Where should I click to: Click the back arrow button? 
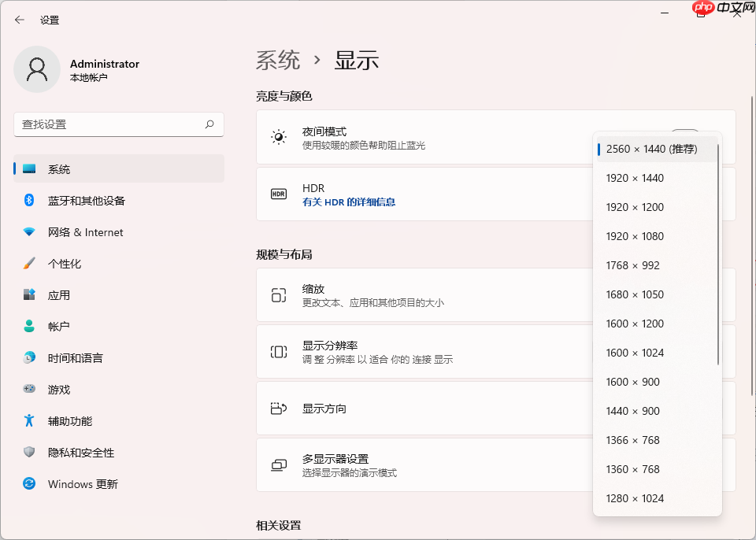[x=18, y=20]
